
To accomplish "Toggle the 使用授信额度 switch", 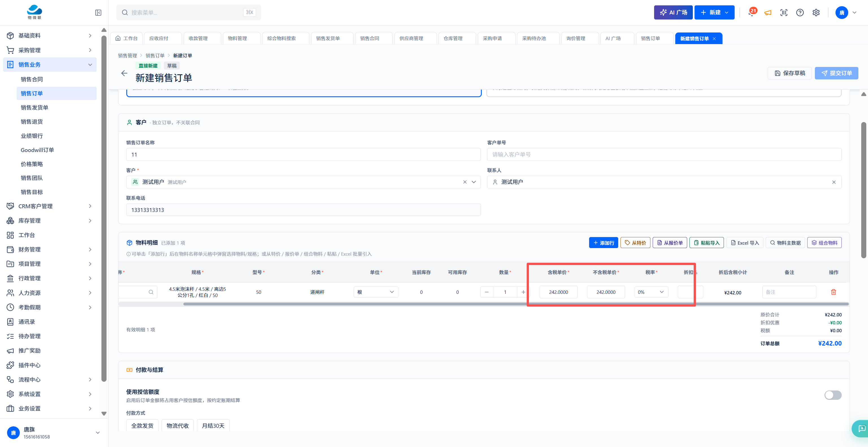I will coord(833,395).
